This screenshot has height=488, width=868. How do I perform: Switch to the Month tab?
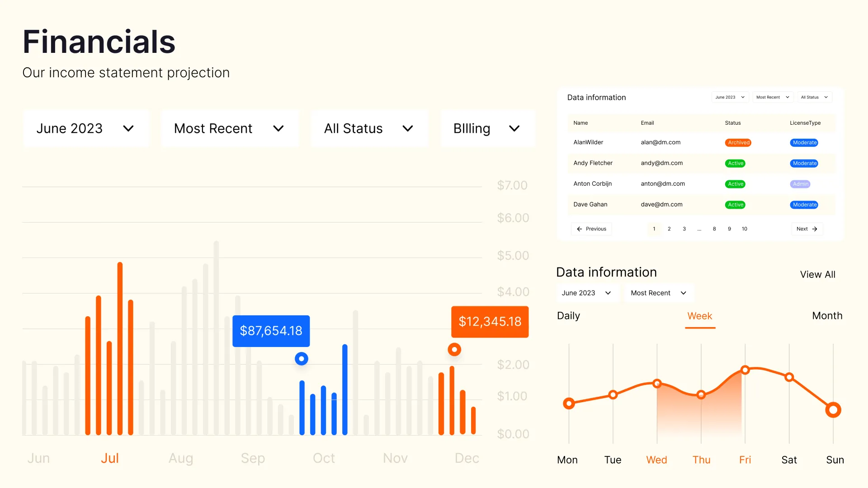pos(827,316)
